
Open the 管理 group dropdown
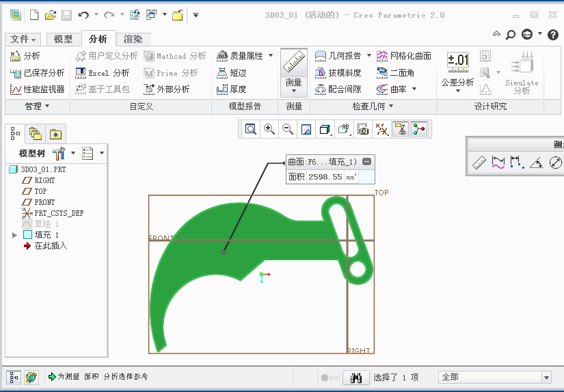(x=37, y=106)
